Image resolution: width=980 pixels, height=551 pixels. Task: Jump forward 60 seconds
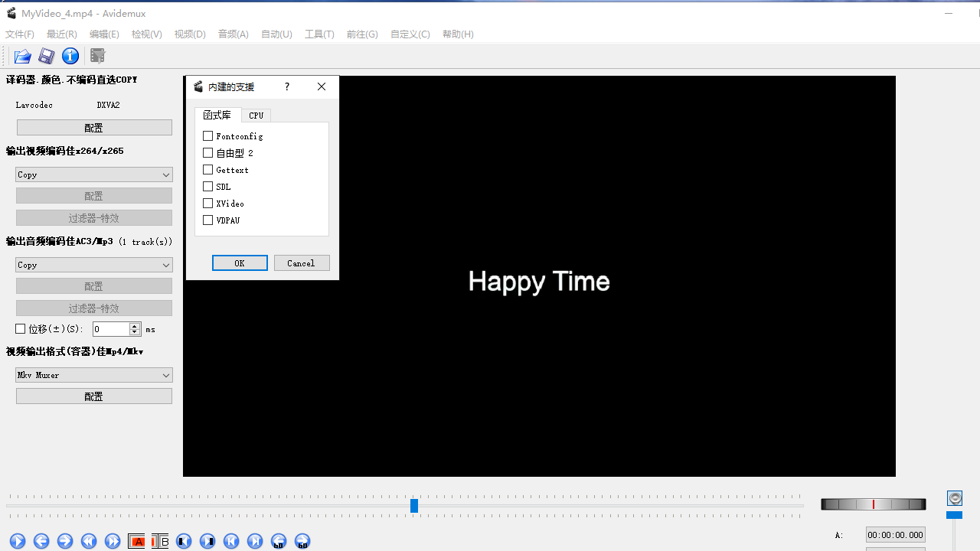coord(302,541)
